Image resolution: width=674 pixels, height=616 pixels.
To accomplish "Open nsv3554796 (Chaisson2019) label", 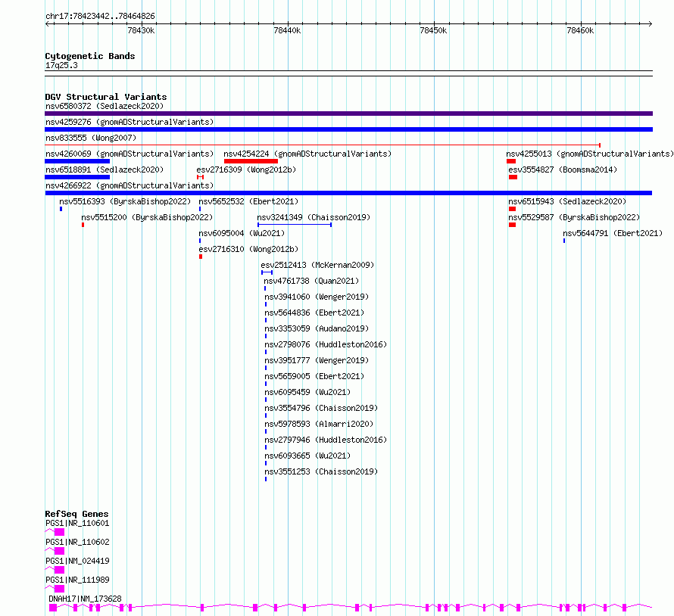I will (x=321, y=408).
